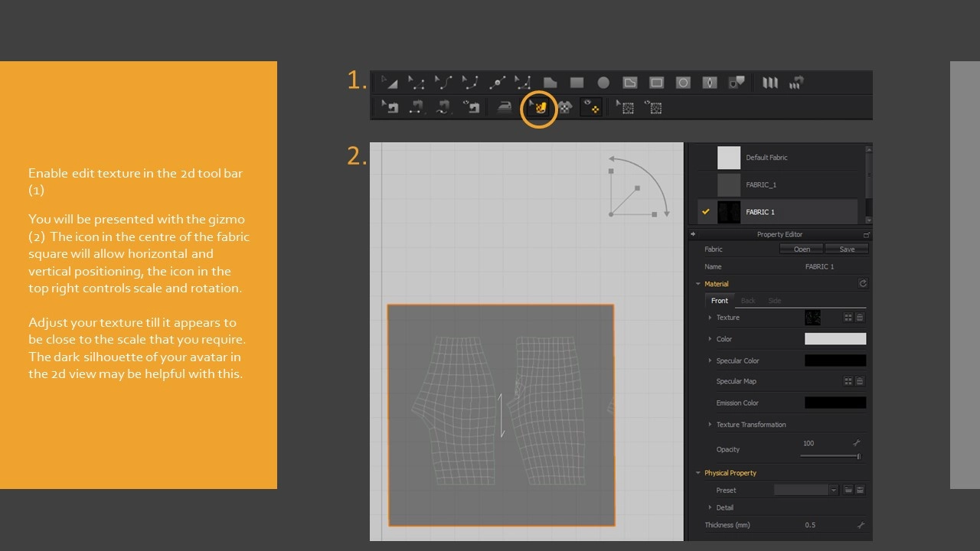Click the fabric Save button

pyautogui.click(x=846, y=249)
